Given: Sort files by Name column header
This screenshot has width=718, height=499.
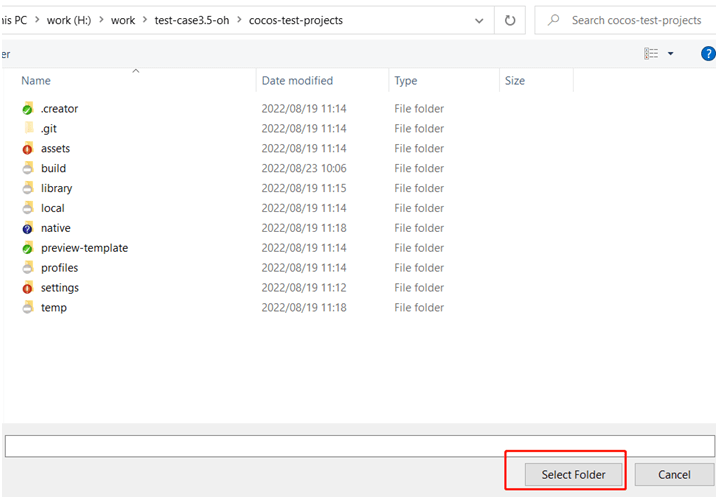Looking at the screenshot, I should pyautogui.click(x=36, y=80).
